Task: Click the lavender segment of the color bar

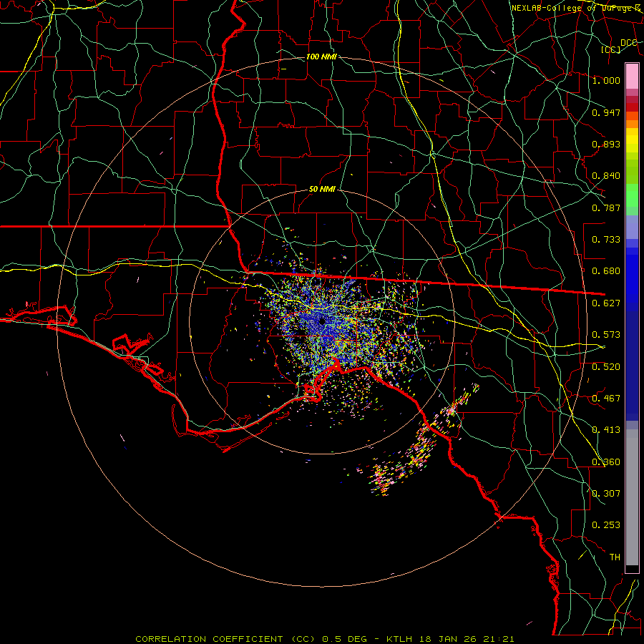Action: click(632, 228)
